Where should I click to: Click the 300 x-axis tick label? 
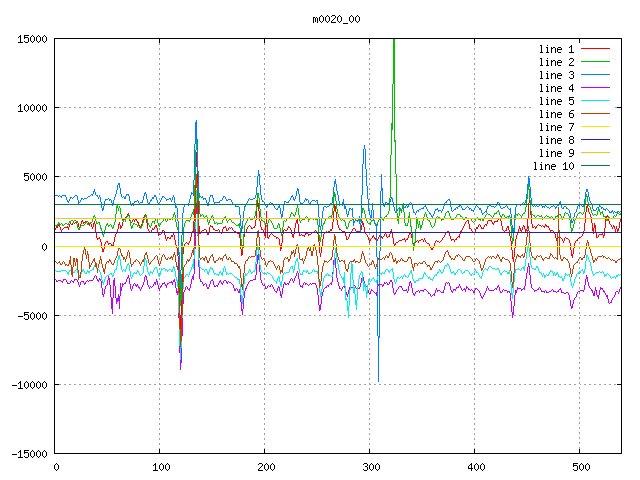pos(370,467)
